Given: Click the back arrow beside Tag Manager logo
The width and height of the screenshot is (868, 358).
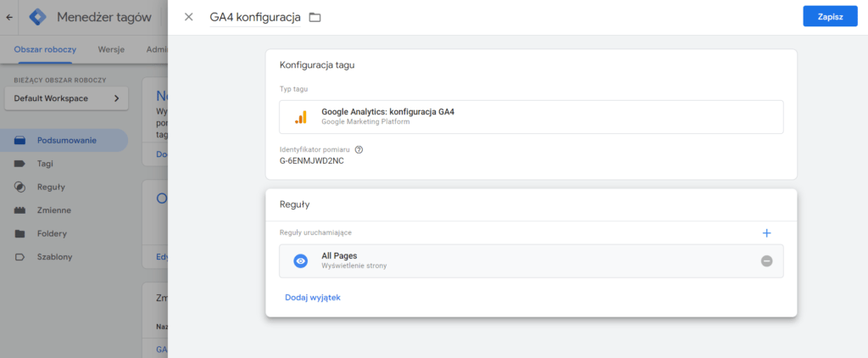Looking at the screenshot, I should click(8, 17).
